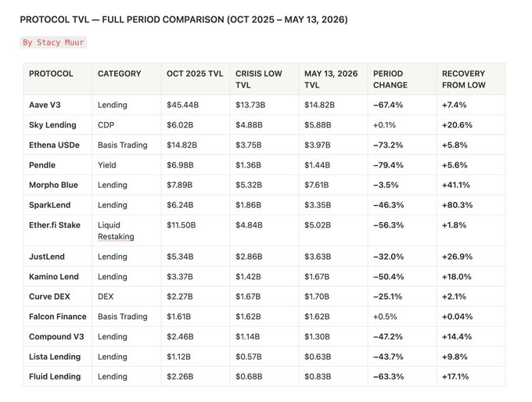Click Falcon Finance's +0.04% recovery value

pos(457,317)
